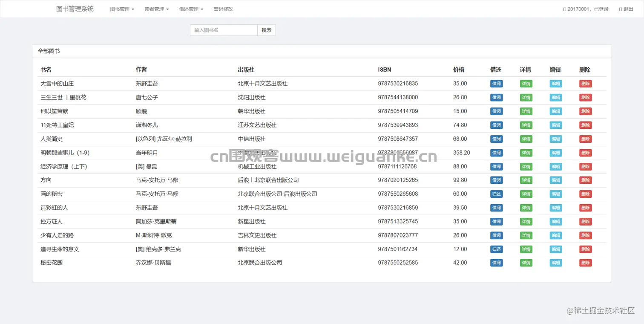
Task: Open the 借还管理 dropdown menu
Action: click(x=191, y=9)
